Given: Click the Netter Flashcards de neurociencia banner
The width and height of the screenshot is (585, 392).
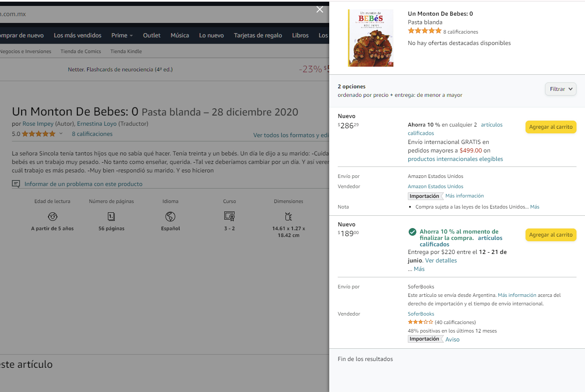Looking at the screenshot, I should coord(120,69).
